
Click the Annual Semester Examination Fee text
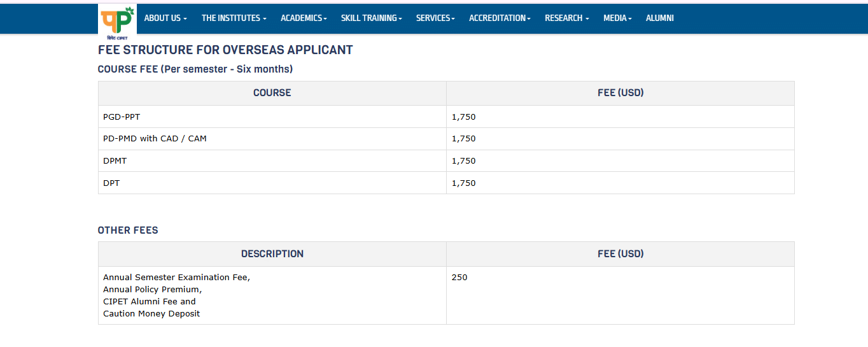point(176,278)
